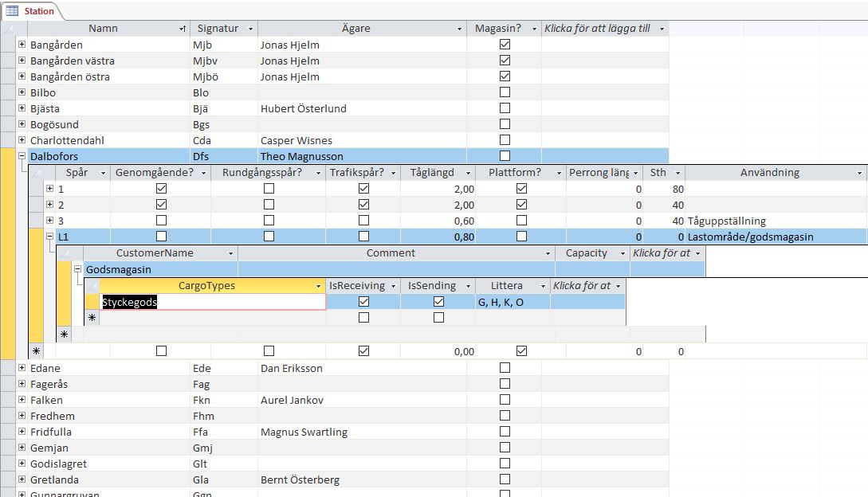This screenshot has height=497, width=868.
Task: Select the 0,60 Tåglängd cell
Action: point(438,221)
